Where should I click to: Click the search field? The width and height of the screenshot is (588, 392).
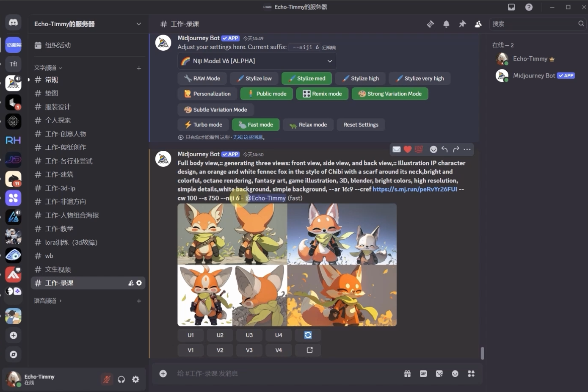pos(537,24)
